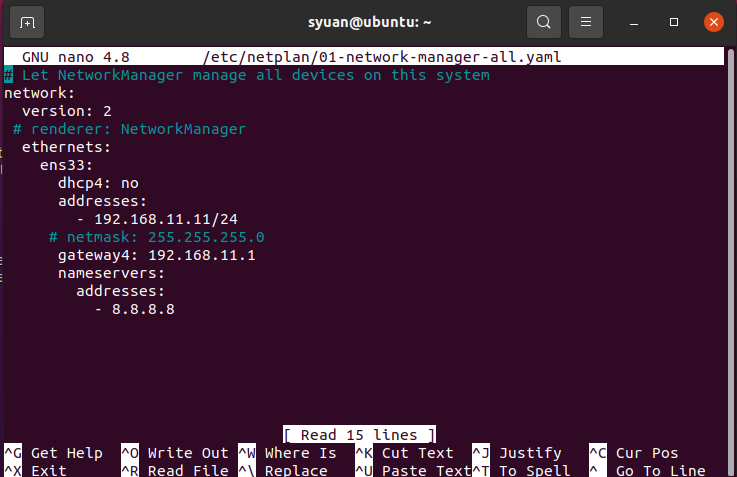Click the Justify shortcut label
The width and height of the screenshot is (737, 477).
click(x=530, y=453)
